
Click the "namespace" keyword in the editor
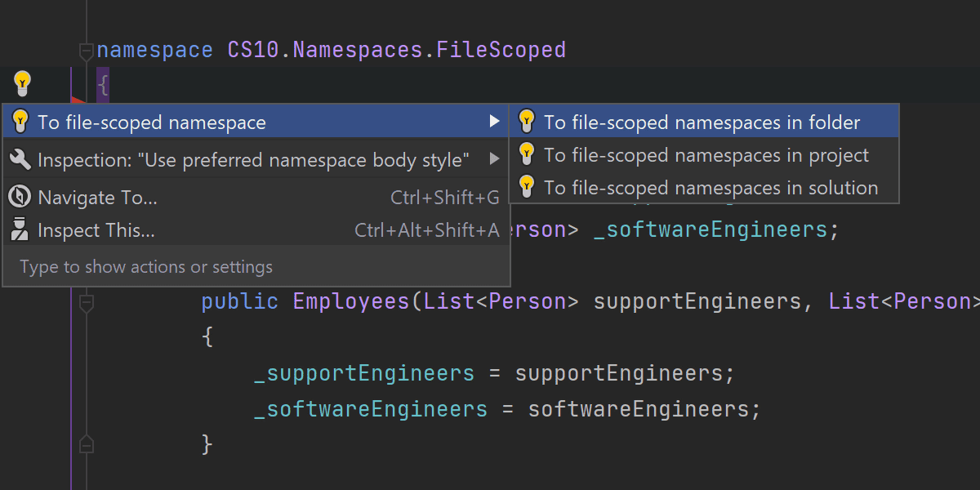pos(155,50)
